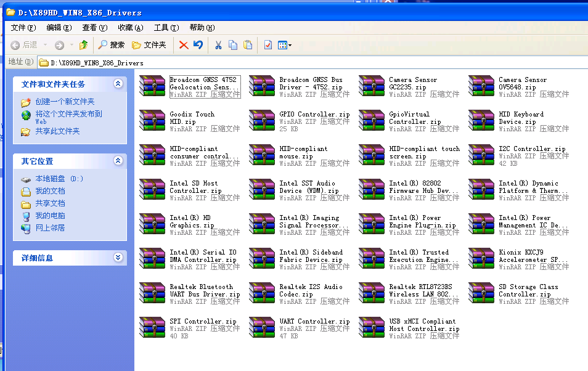Open 网上邻居 link
Viewport: 588px width, 371px height.
coord(50,228)
